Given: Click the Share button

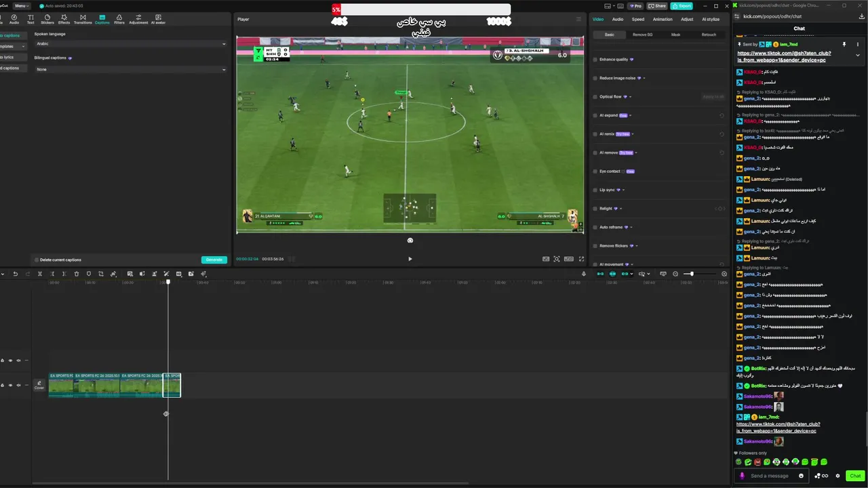Looking at the screenshot, I should (x=657, y=5).
